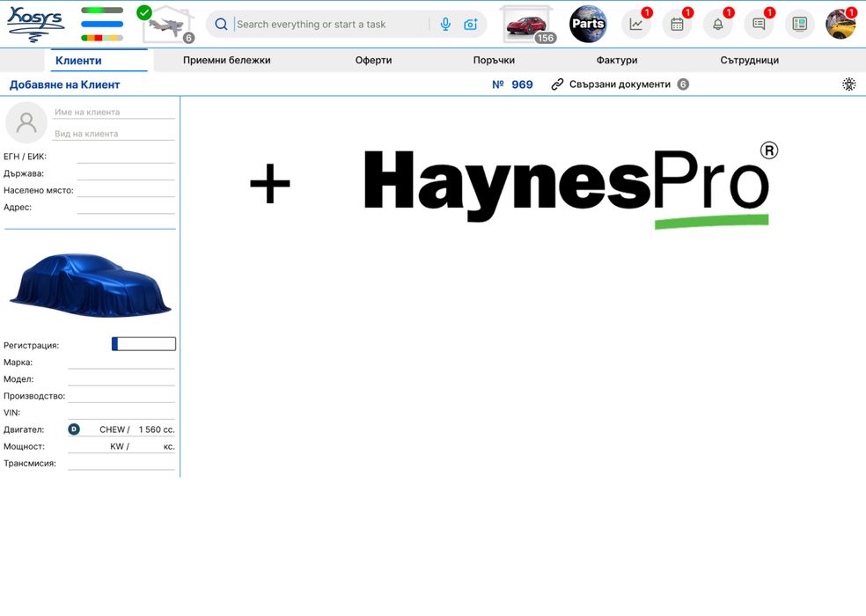
Task: Open the camera image search icon
Action: 471,25
